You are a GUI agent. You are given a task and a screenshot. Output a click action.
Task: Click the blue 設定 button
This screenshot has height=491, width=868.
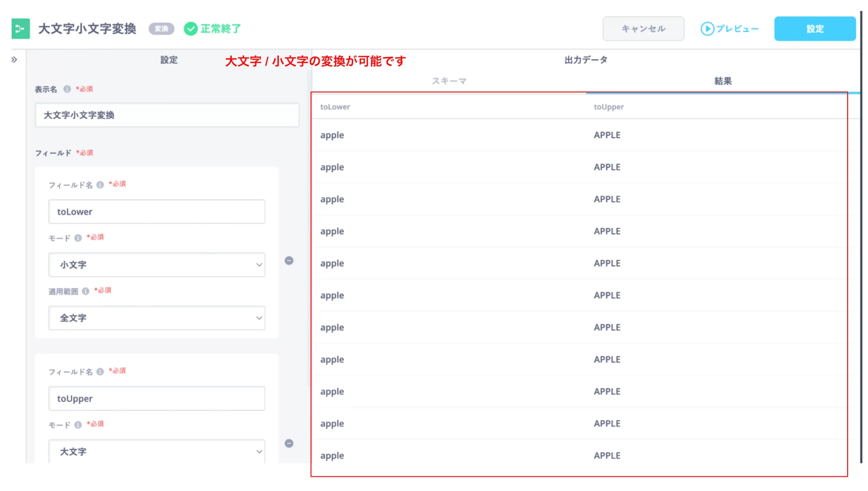coord(815,29)
